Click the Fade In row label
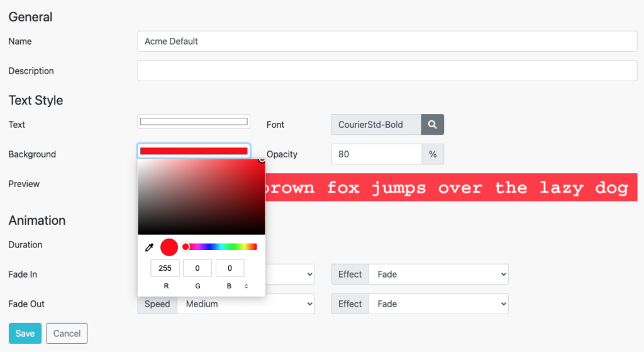 pos(23,275)
